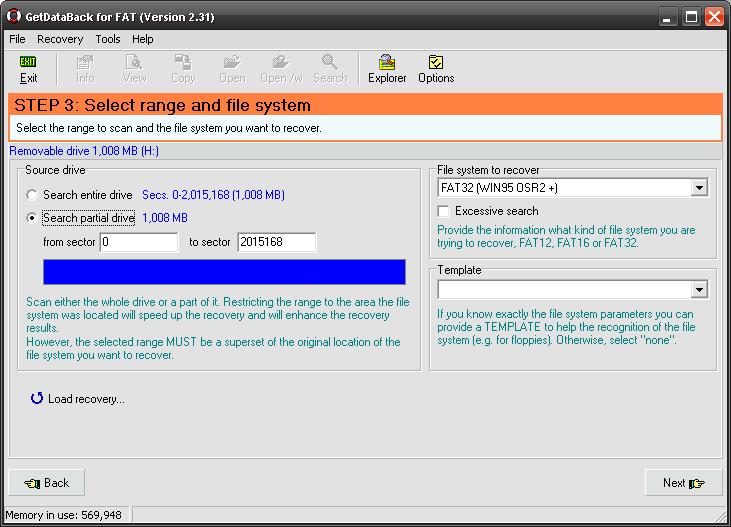Click the blue drive range bar
The image size is (731, 527).
[224, 272]
